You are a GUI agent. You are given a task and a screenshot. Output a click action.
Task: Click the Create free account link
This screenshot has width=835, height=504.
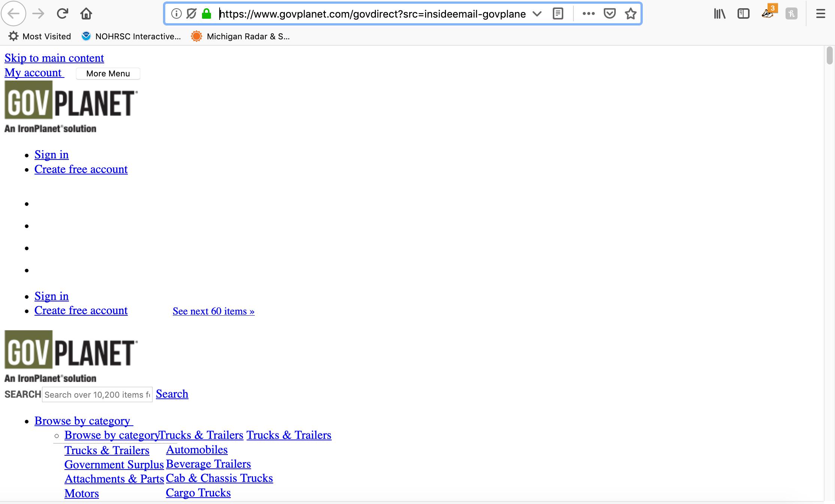81,169
